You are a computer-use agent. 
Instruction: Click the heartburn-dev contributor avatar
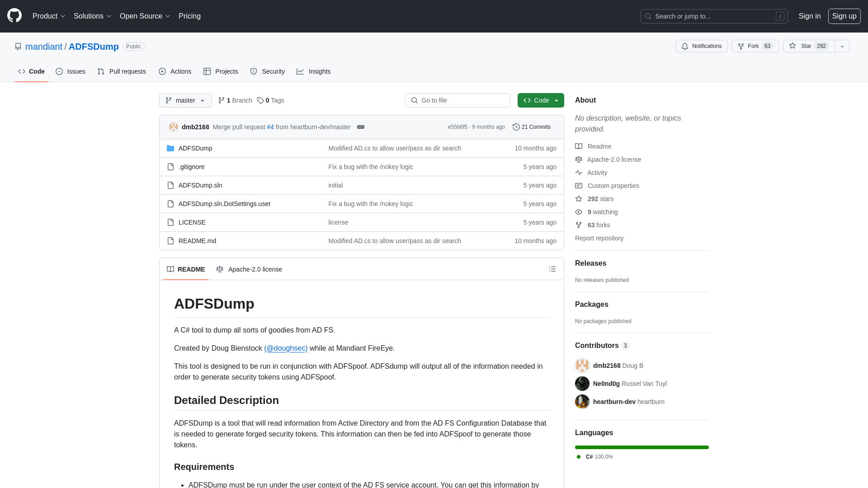tap(582, 402)
